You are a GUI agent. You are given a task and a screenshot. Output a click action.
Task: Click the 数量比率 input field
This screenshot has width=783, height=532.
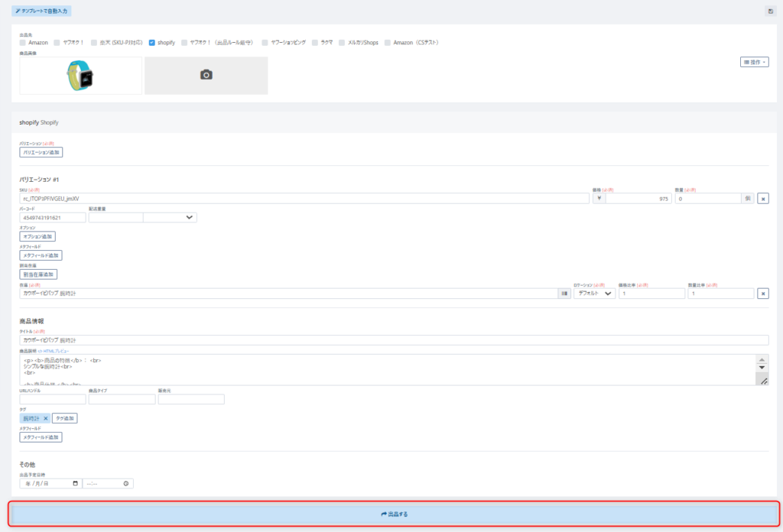click(720, 294)
